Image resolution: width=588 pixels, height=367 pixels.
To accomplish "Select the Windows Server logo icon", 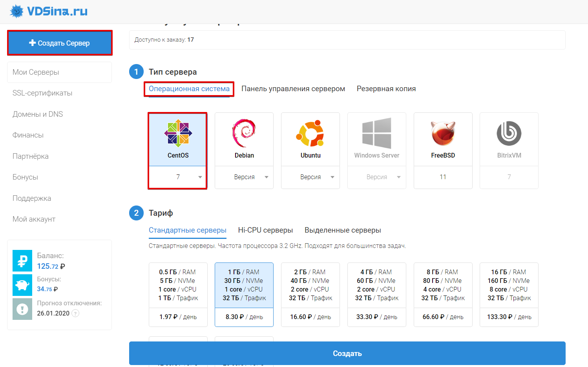I will point(376,133).
